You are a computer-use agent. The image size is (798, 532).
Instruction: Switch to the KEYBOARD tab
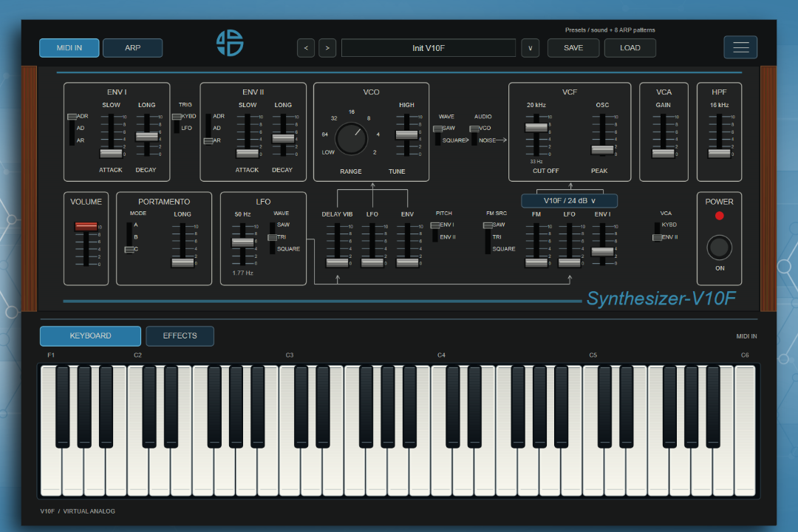pos(90,336)
